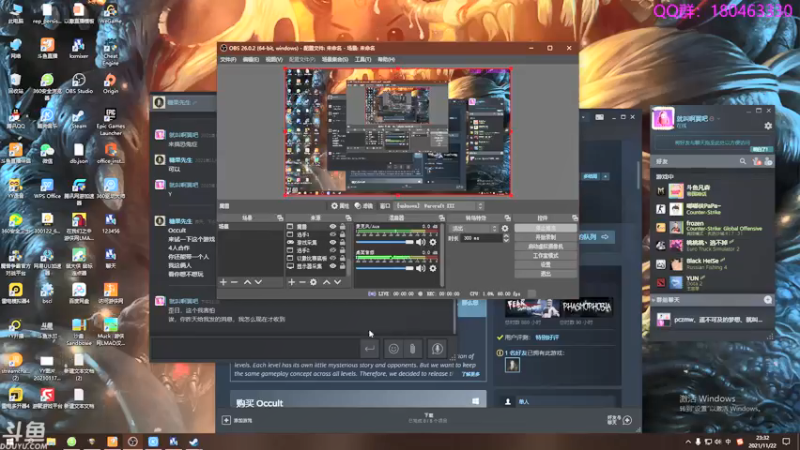800x450 pixels.
Task: Open status dropdown beside Steam profile name
Action: pos(718,119)
